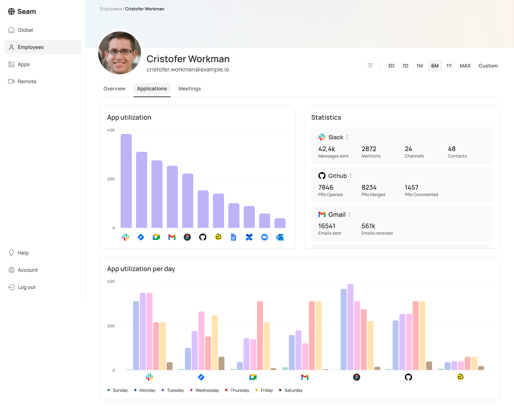This screenshot has width=514, height=420.
Task: Click the Google Docs icon below the bar chart
Action: pyautogui.click(x=234, y=237)
